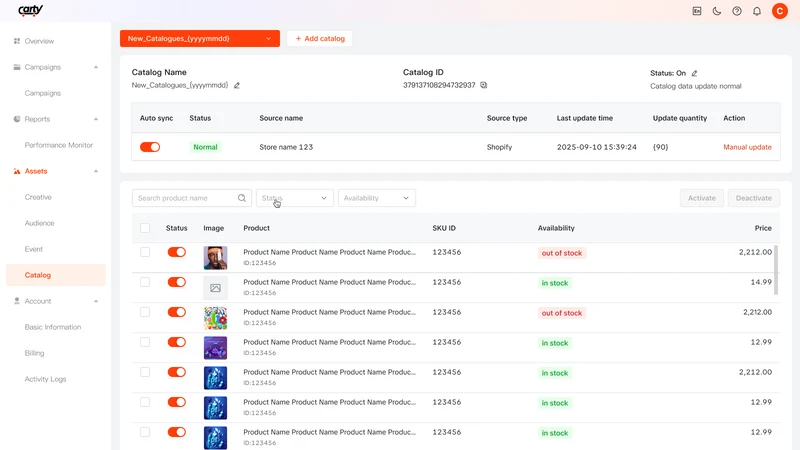Open notifications bell icon

[757, 11]
